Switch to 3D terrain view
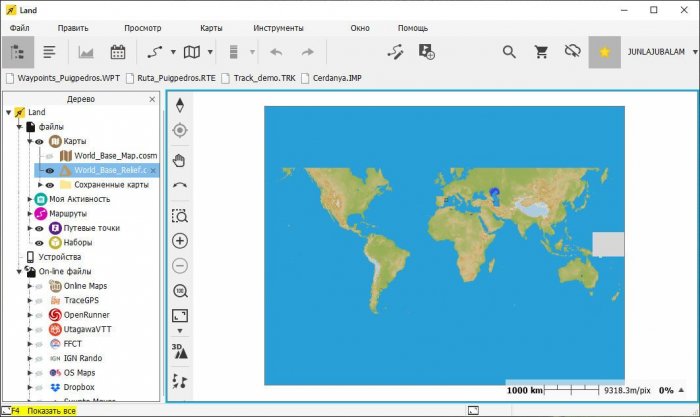700x417 pixels. [x=180, y=350]
